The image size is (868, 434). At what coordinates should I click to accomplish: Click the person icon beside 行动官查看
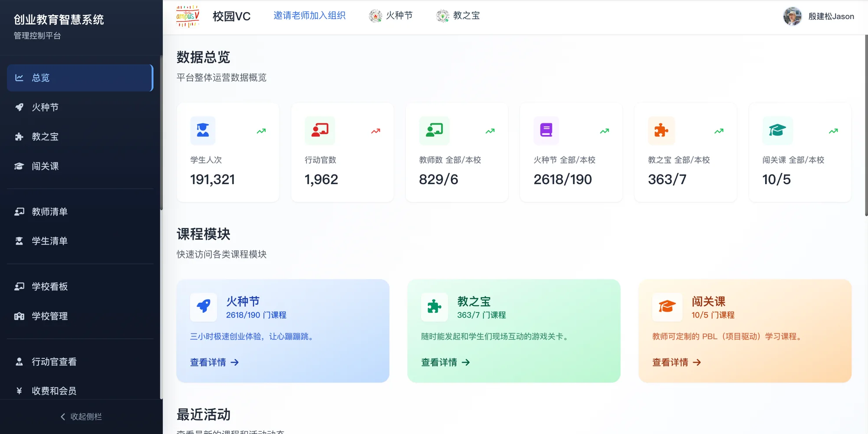click(19, 361)
